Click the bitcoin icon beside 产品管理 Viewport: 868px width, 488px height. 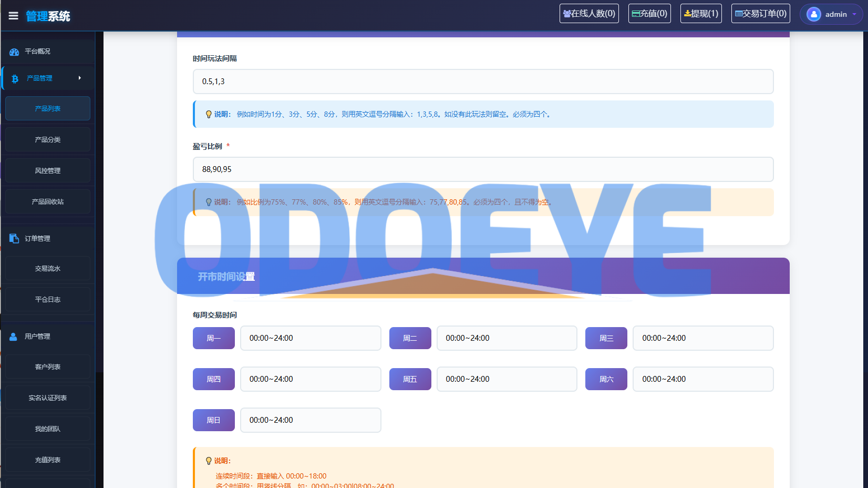click(15, 78)
